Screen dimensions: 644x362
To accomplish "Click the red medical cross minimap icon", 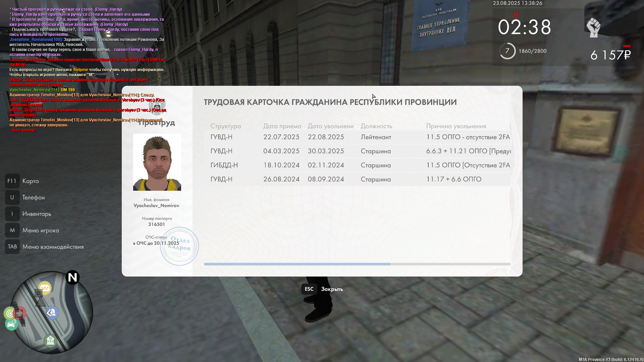I will (x=20, y=313).
